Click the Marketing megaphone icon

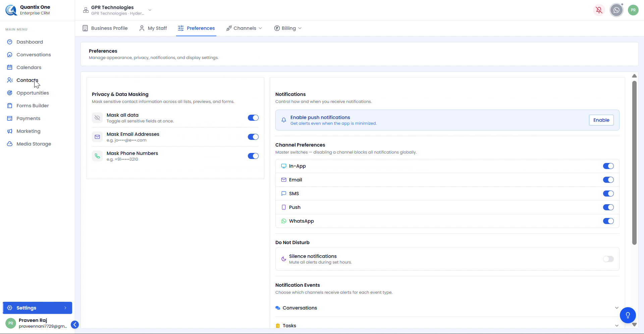(x=10, y=131)
